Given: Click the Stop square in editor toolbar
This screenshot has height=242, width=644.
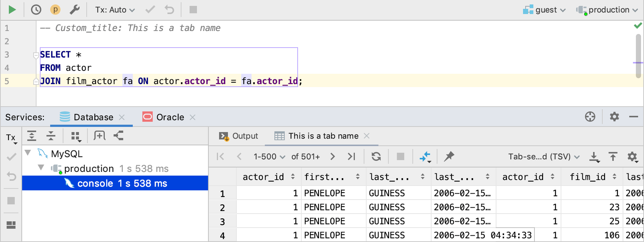Looking at the screenshot, I should 193,10.
